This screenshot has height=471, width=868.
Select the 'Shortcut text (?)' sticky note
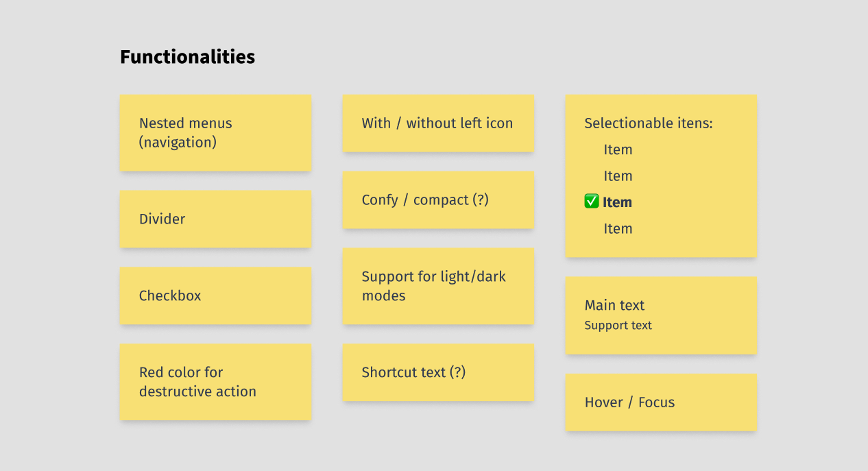pos(437,373)
